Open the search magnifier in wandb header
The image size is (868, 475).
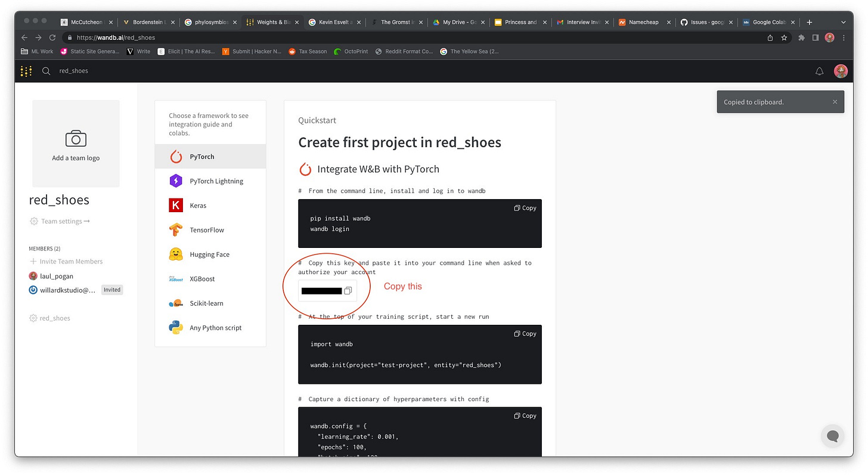[46, 71]
